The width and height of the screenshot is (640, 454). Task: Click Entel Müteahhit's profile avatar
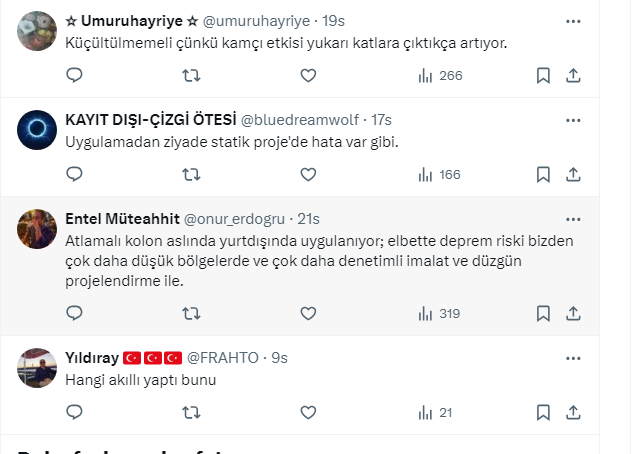pos(37,229)
